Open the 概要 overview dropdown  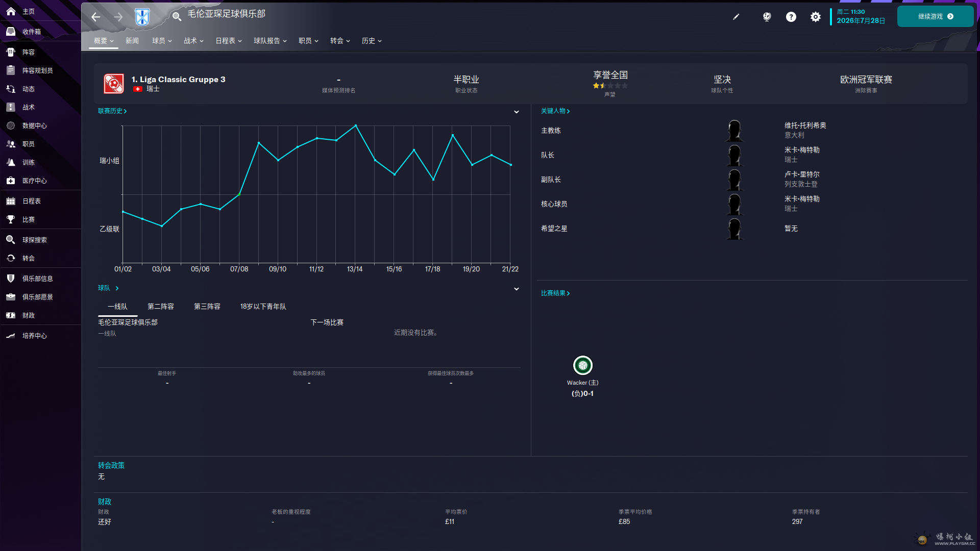point(104,41)
